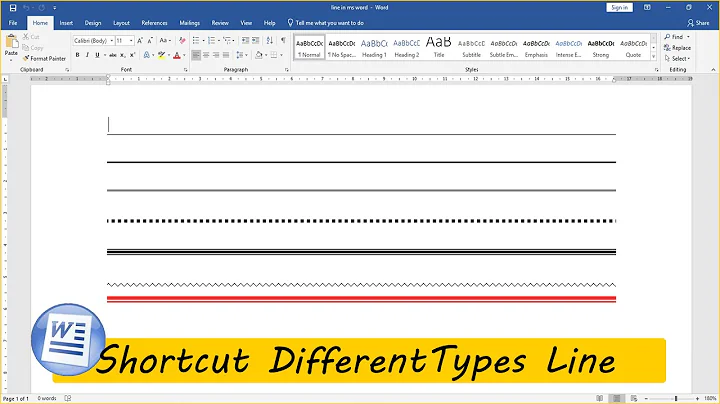Open Text Effects and Typography icon

tap(147, 55)
